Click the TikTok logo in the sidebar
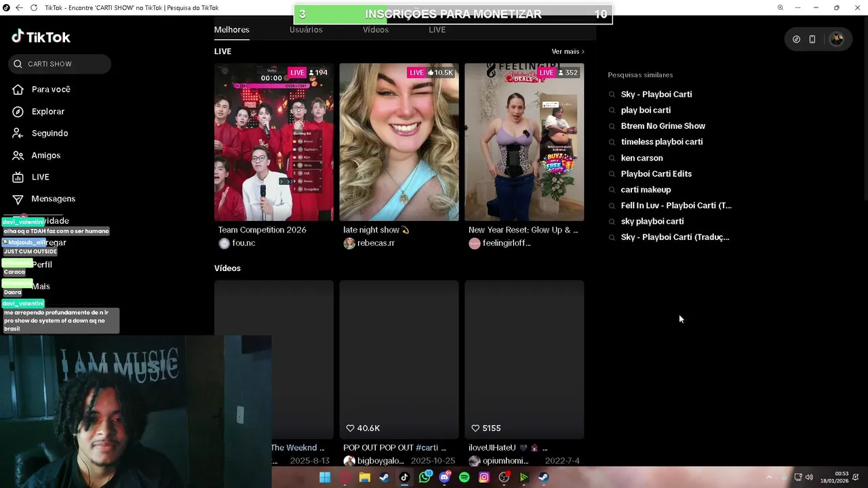This screenshot has width=868, height=488. (x=41, y=37)
